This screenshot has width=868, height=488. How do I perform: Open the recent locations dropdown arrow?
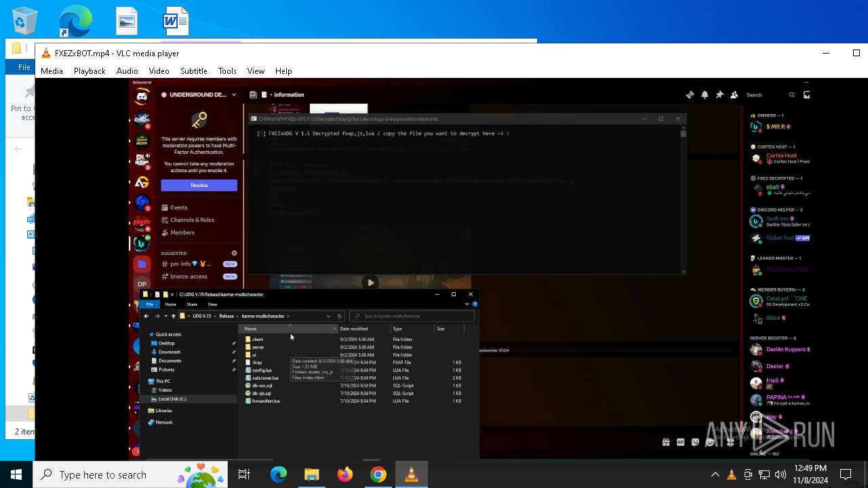165,316
